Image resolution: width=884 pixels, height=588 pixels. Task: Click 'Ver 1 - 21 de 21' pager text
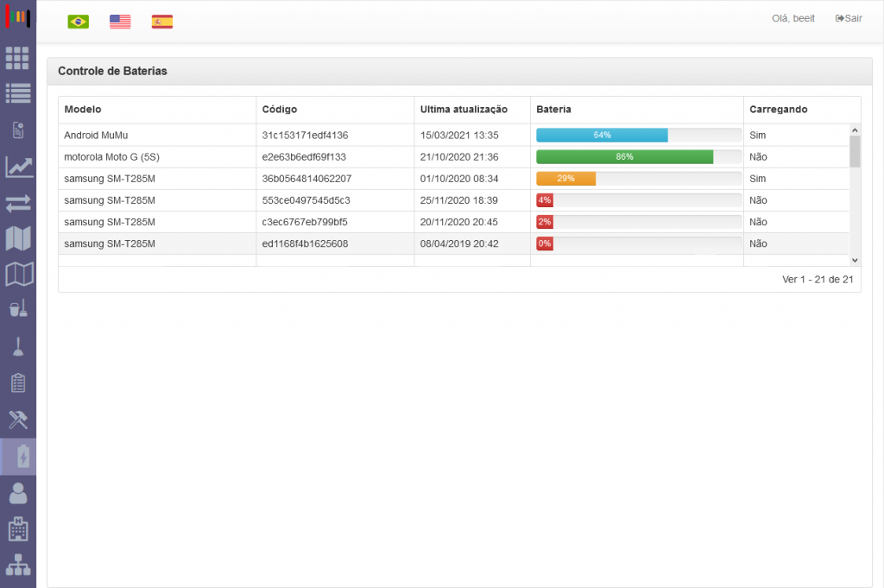pyautogui.click(x=818, y=280)
